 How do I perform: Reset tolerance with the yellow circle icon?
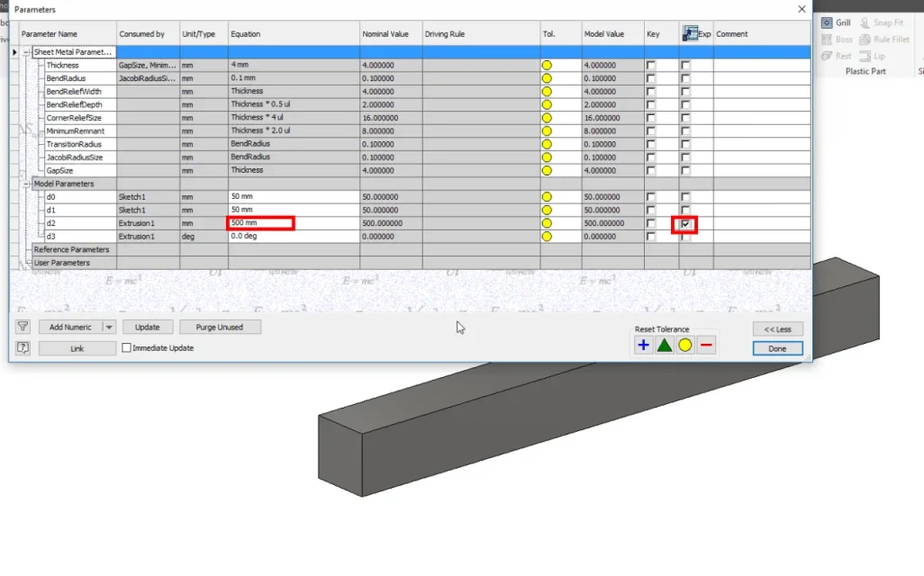684,345
